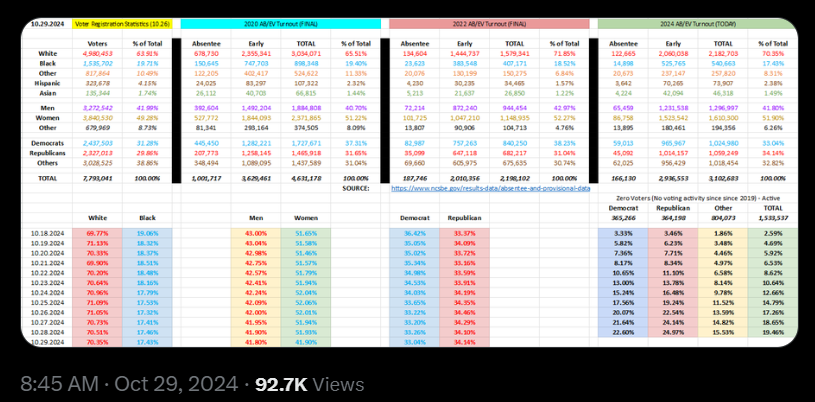Select the Asian row label
Viewport: 815px width, 402px height.
[x=47, y=93]
